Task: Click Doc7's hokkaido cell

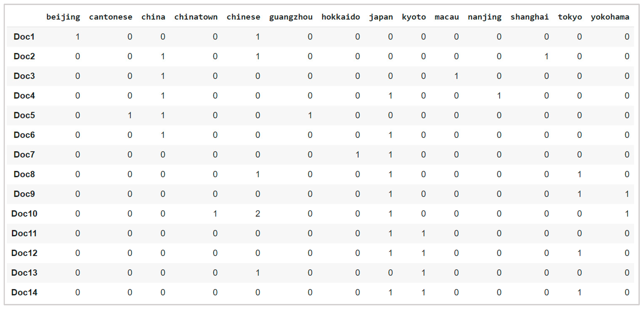Action: 357,155
